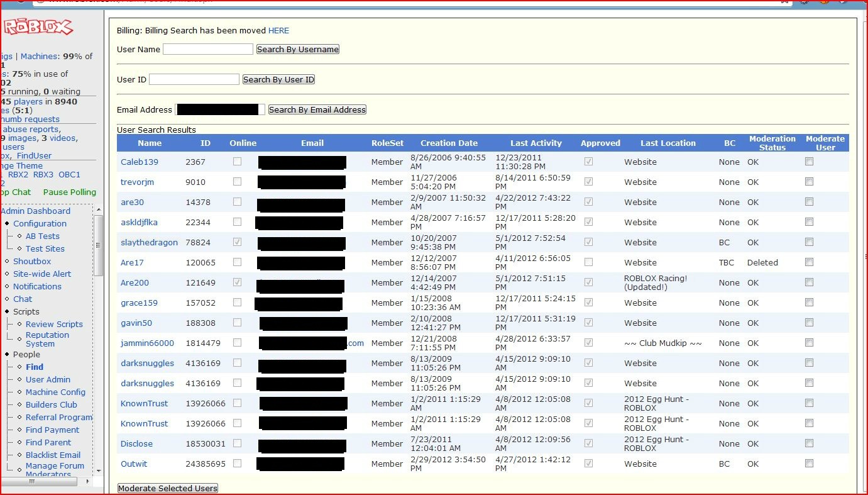Click the sidebar scroll up arrow
The width and height of the screenshot is (868, 495).
[x=99, y=208]
